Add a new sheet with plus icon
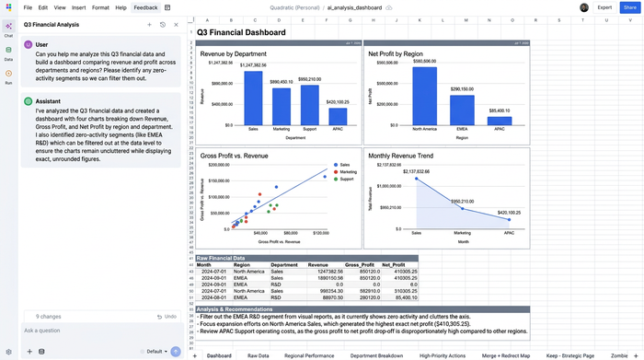Screen dimensions: 644x360 (195, 355)
